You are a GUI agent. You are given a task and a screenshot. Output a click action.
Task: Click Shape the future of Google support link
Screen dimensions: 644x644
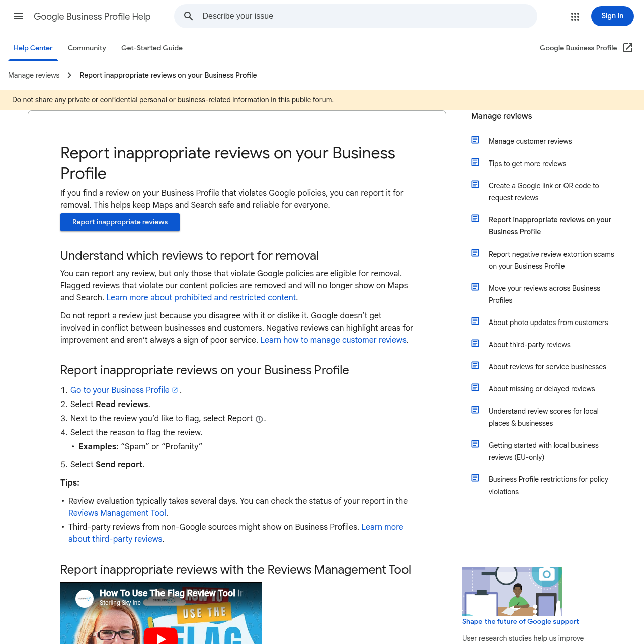pyautogui.click(x=520, y=621)
